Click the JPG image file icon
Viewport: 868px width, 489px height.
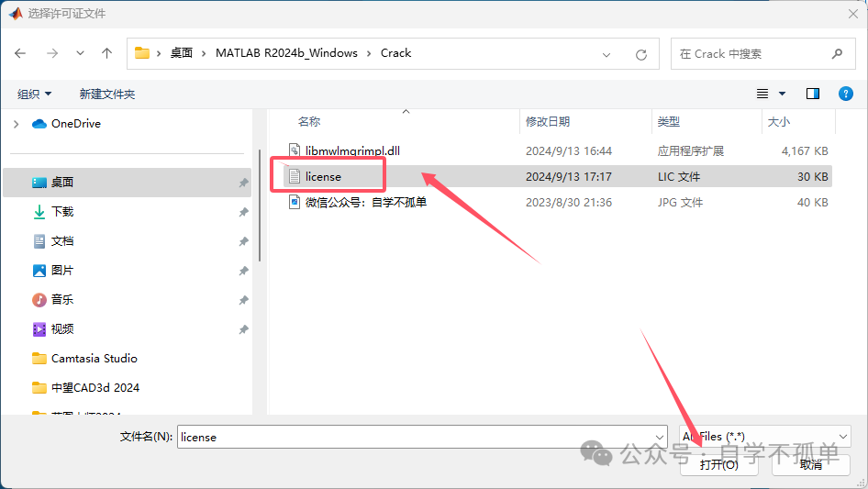click(295, 202)
